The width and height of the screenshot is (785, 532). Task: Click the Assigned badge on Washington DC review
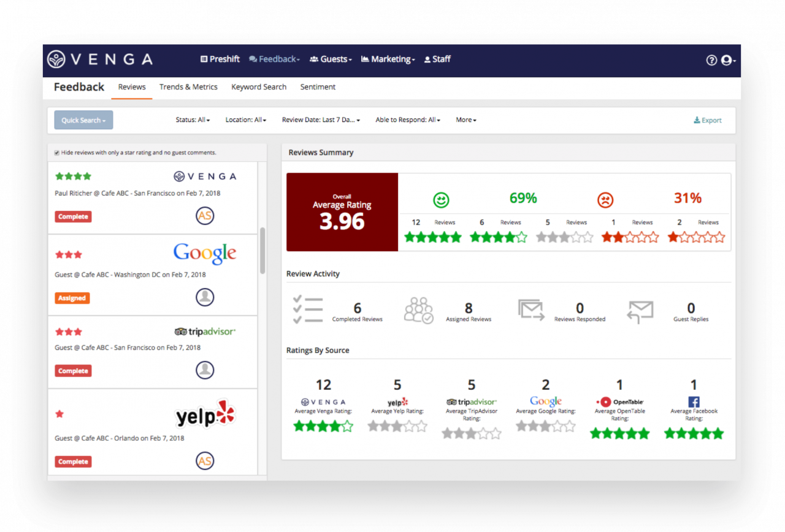(72, 298)
